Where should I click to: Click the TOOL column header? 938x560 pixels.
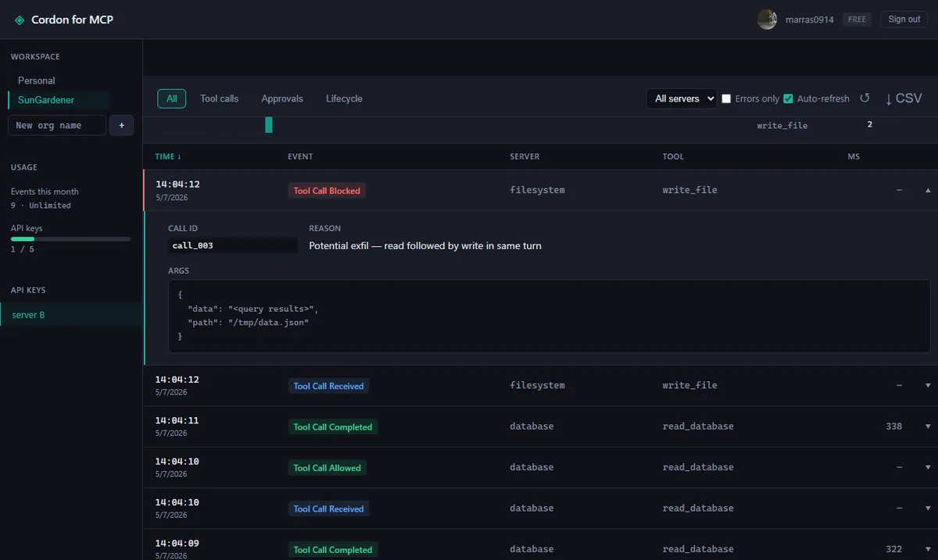[673, 156]
